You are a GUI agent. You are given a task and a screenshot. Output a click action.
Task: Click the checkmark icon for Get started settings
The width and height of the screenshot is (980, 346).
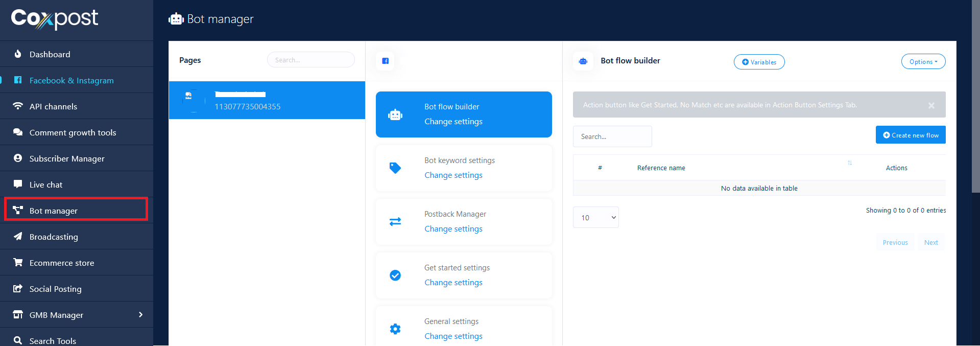pyautogui.click(x=395, y=275)
